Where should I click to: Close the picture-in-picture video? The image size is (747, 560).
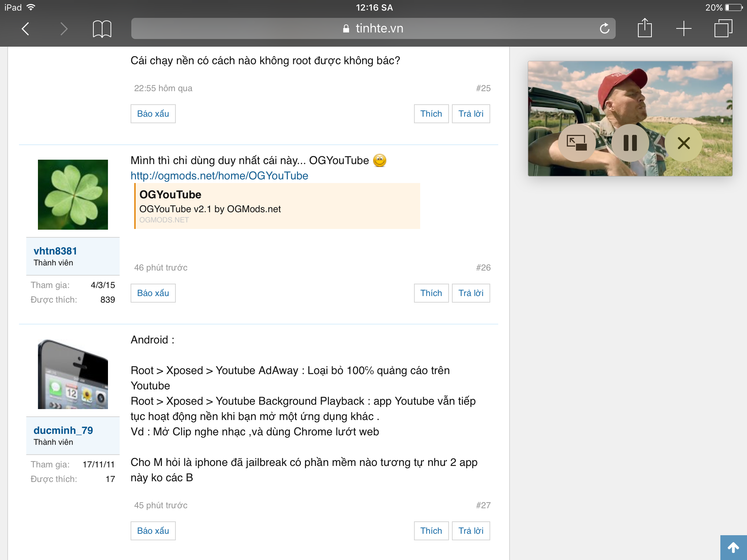[684, 143]
